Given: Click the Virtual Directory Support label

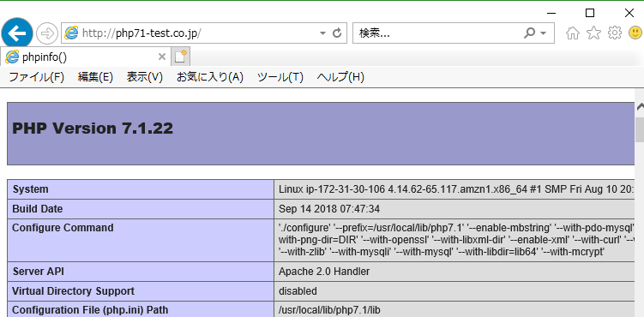Looking at the screenshot, I should [x=74, y=291].
